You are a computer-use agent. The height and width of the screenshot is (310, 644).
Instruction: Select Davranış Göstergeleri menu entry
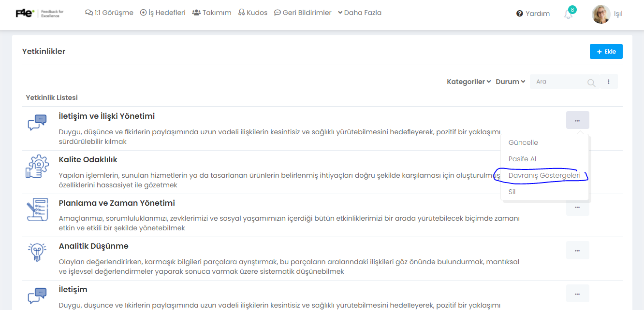[x=544, y=175]
